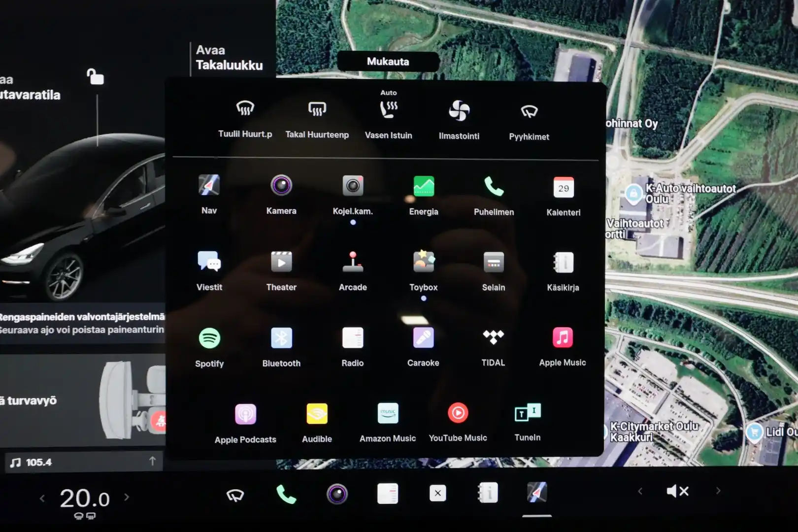798x532 pixels.
Task: Raise volume with right chevron
Action: 718,491
